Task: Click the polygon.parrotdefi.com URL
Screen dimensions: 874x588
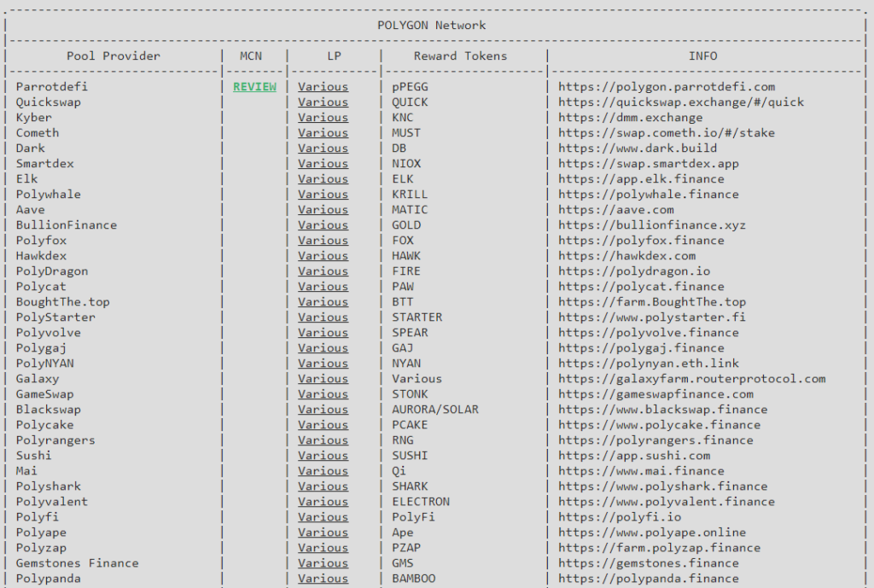Action: coord(667,87)
